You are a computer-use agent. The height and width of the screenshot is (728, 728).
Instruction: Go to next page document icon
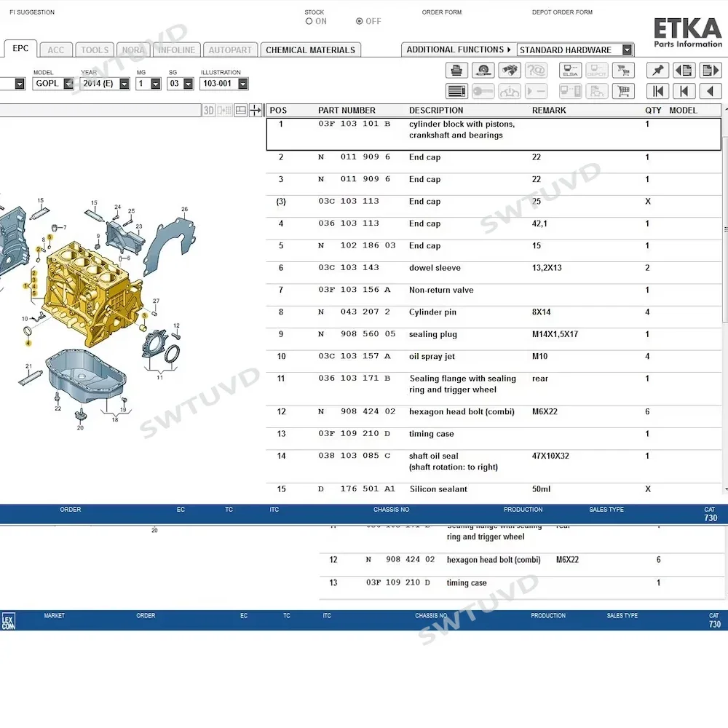tap(711, 70)
